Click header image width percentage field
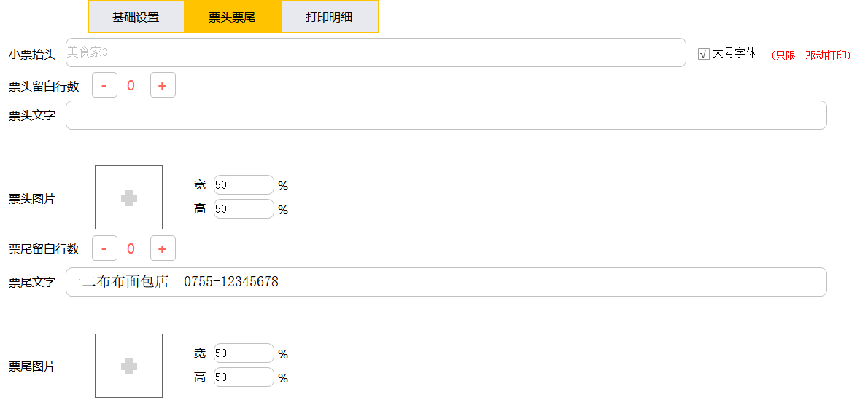Screen dimensions: 868x408 tap(244, 185)
